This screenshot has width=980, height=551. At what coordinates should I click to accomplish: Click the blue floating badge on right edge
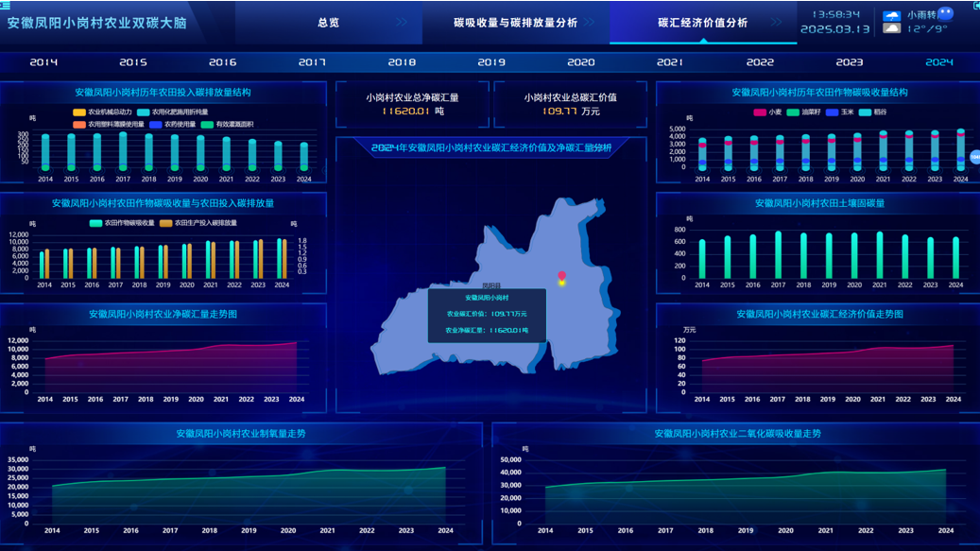pos(974,157)
